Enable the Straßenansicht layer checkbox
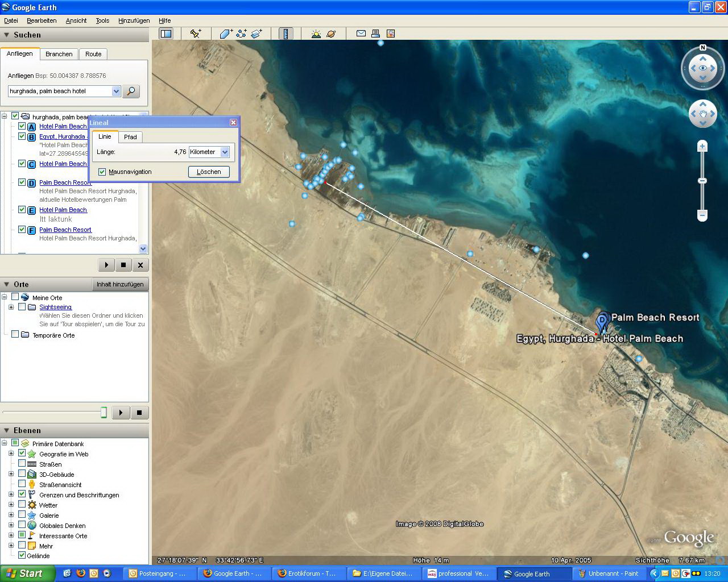Image resolution: width=728 pixels, height=582 pixels. (22, 484)
